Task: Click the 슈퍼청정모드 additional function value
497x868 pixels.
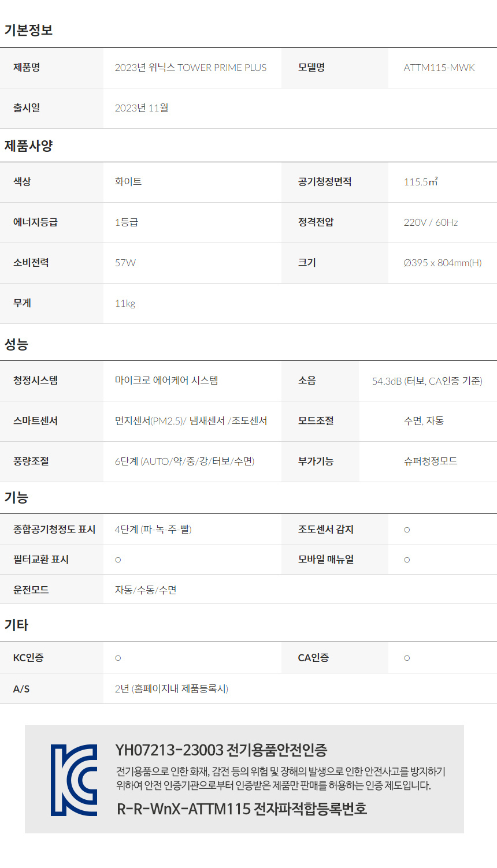Action: click(431, 461)
